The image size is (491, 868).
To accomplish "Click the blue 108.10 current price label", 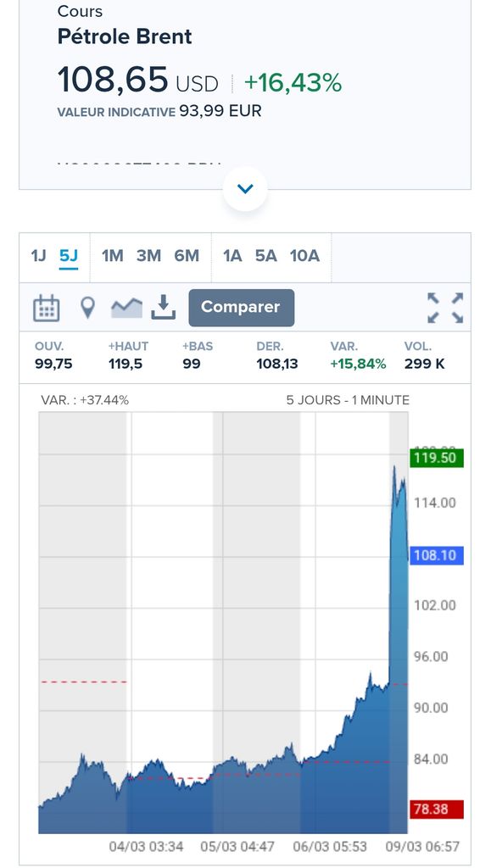I will click(436, 554).
